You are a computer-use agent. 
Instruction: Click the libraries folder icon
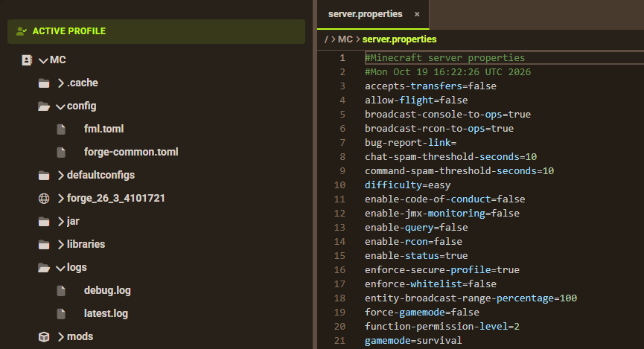point(44,245)
